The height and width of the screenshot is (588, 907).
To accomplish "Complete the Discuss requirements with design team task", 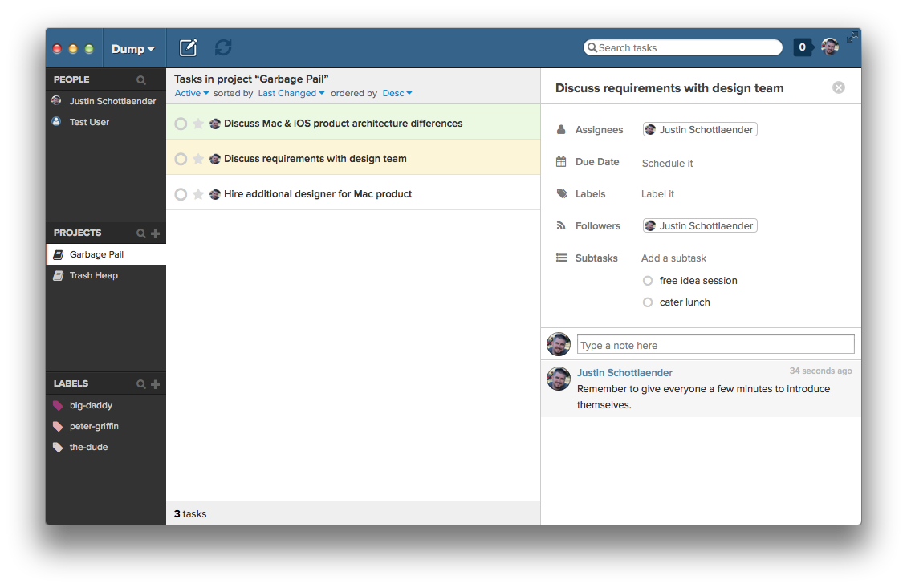I will (181, 159).
